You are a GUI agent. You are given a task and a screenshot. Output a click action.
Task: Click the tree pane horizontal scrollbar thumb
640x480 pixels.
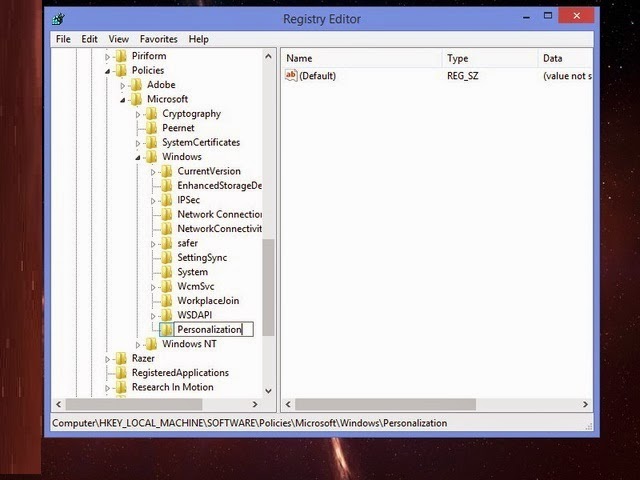coord(134,404)
